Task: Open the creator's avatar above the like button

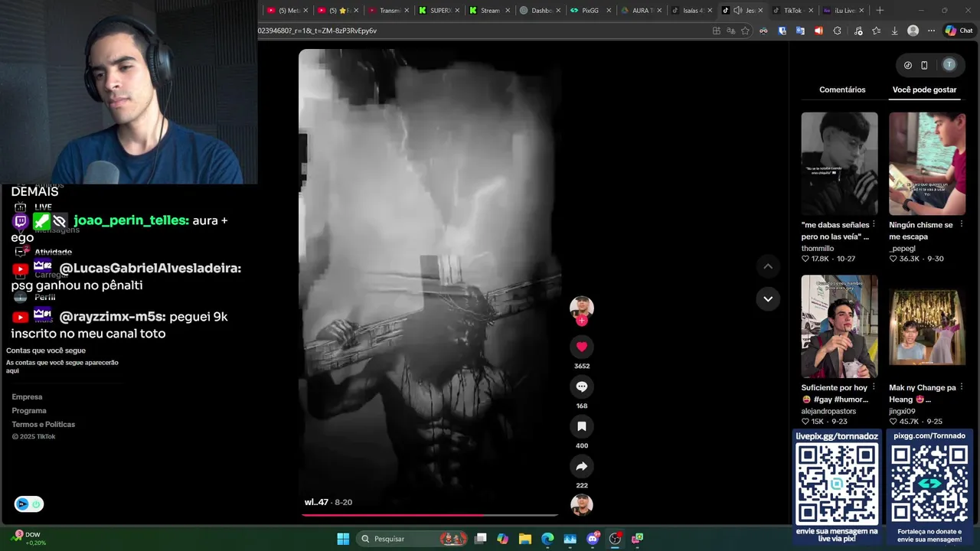Action: [582, 307]
